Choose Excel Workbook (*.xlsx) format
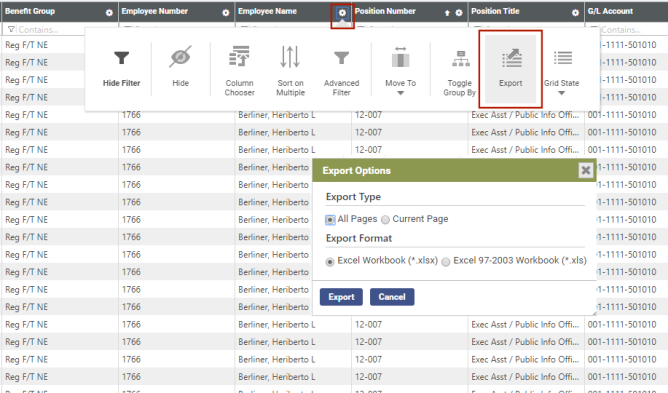Viewport: 668px width, 393px height. pyautogui.click(x=330, y=262)
